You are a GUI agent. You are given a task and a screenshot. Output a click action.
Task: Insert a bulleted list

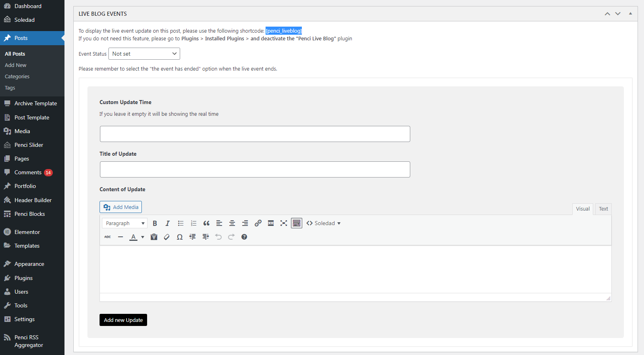tap(181, 223)
